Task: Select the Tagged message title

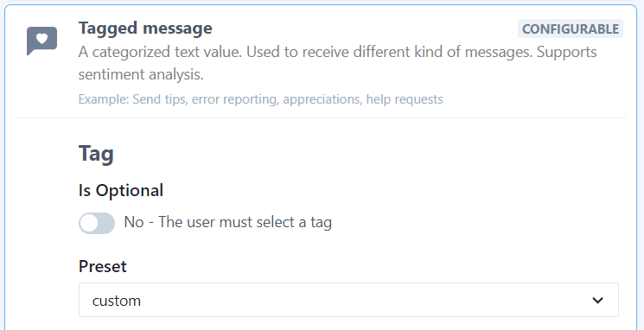Action: point(145,29)
